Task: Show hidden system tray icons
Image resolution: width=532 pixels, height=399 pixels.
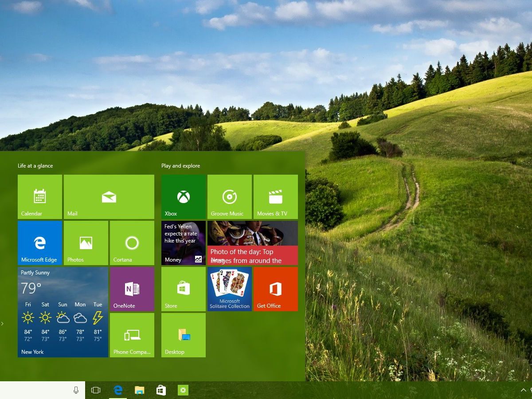Action: point(523,390)
